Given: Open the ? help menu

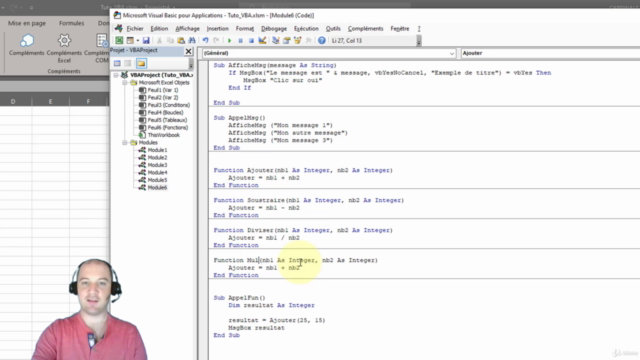Looking at the screenshot, I should [x=419, y=29].
